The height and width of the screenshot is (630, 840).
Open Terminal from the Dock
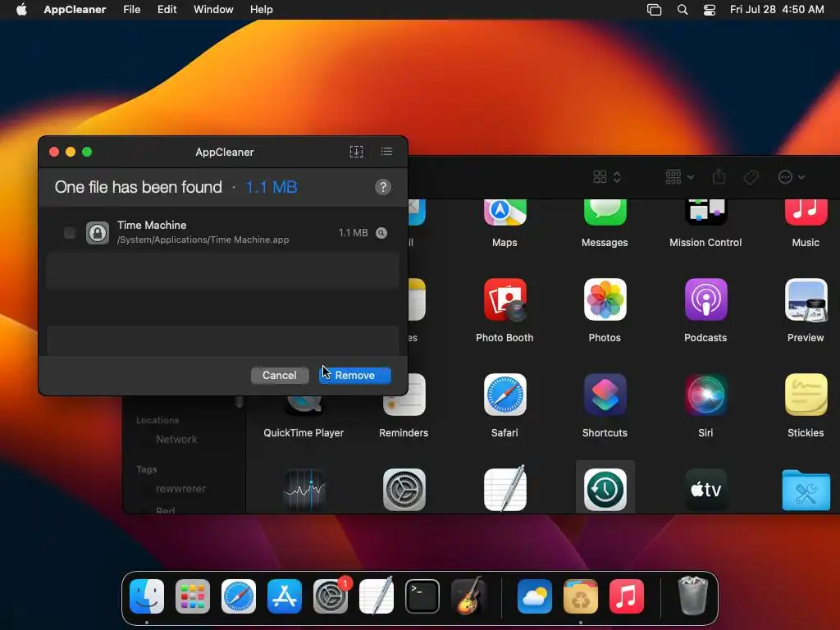pyautogui.click(x=422, y=596)
